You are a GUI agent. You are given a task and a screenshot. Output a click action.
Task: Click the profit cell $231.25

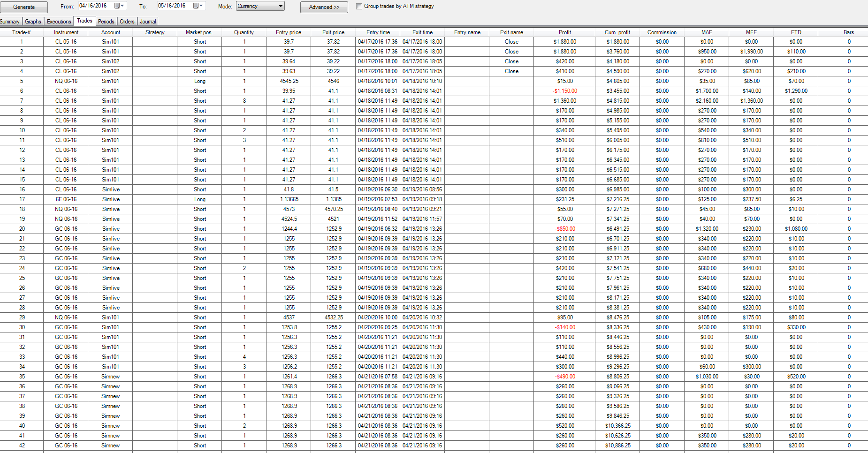pos(565,199)
